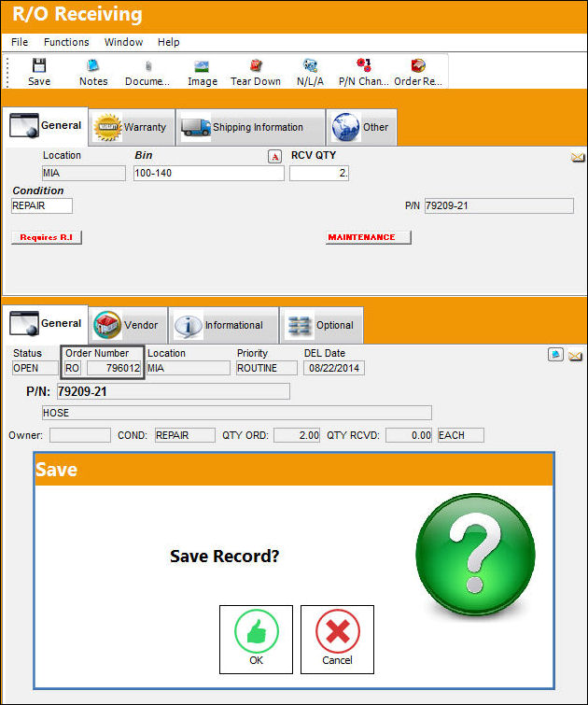Open the Other tab with the globe icon
Screen dimensions: 588x705
click(x=361, y=127)
